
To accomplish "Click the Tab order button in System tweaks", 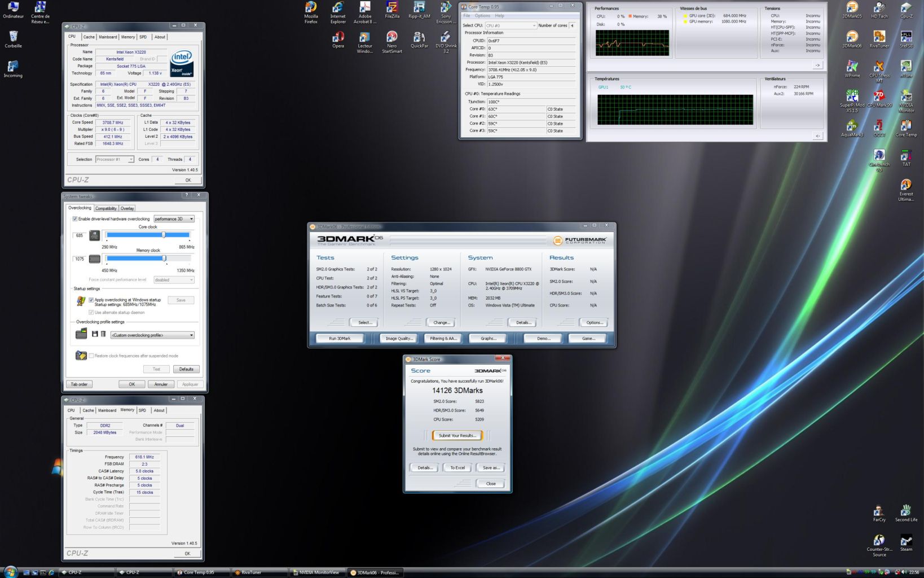I will click(79, 384).
